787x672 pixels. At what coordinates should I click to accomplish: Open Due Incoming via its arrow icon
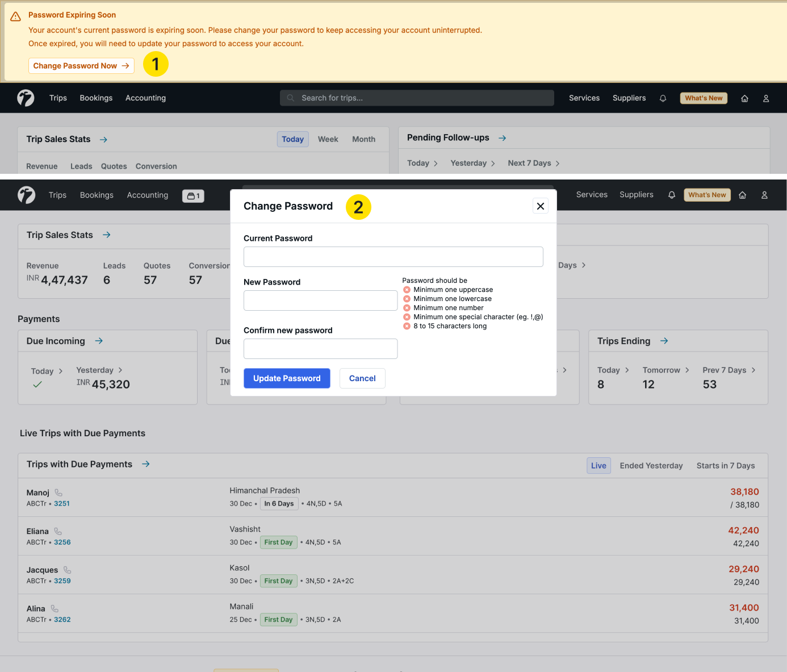pos(99,341)
